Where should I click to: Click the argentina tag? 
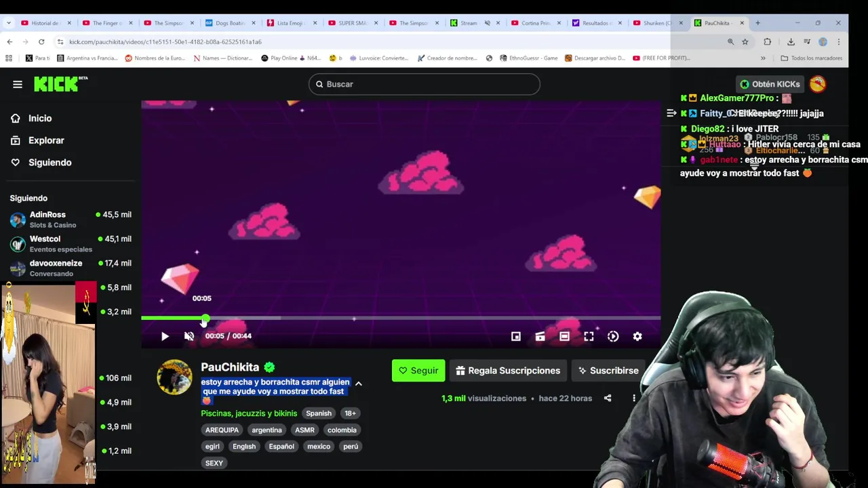tap(267, 430)
